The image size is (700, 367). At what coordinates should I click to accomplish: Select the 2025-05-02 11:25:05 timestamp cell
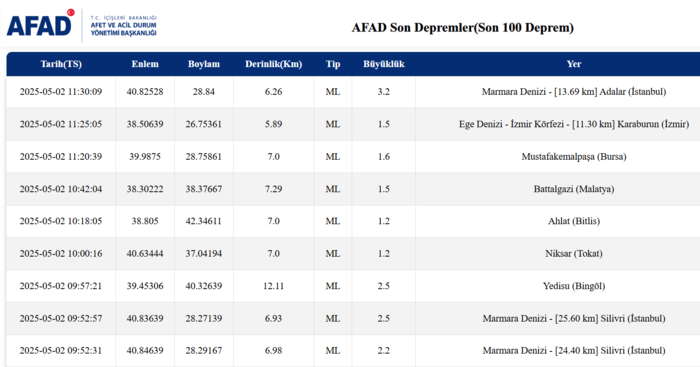coord(61,124)
